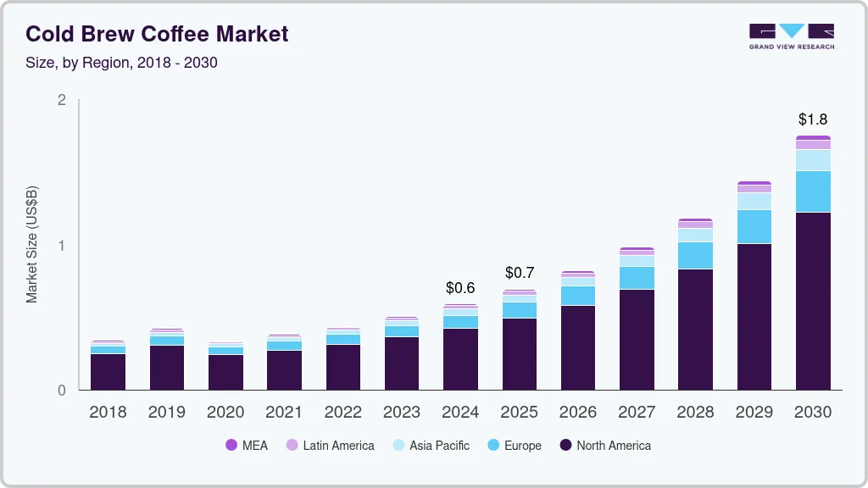Click the Cold Brew Coffee Market title

158,34
